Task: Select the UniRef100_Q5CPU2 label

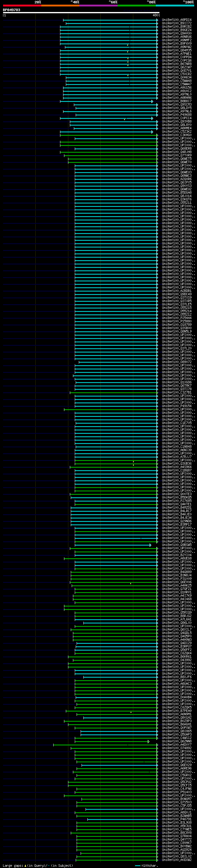Action: 177,782
